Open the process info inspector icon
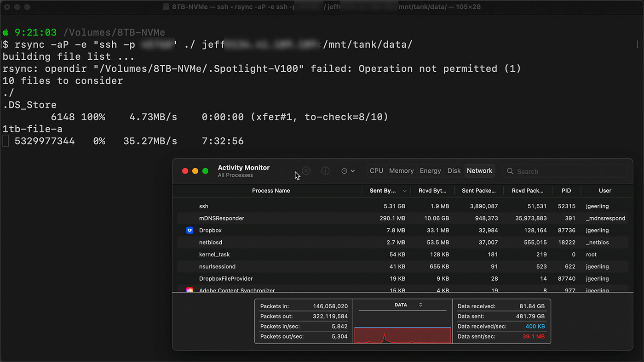The height and width of the screenshot is (362, 644). pyautogui.click(x=325, y=171)
